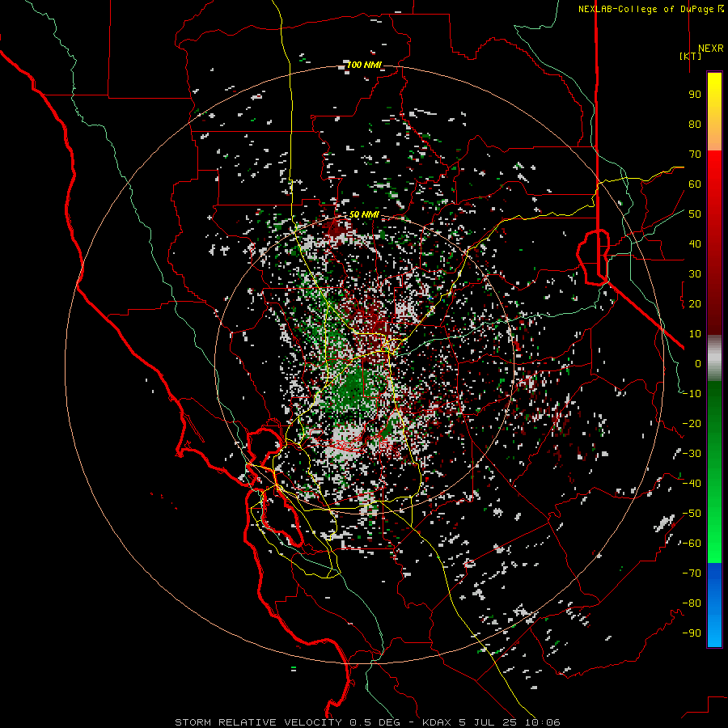
Task: Select the blue band at color bar bottom
Action: point(714,605)
